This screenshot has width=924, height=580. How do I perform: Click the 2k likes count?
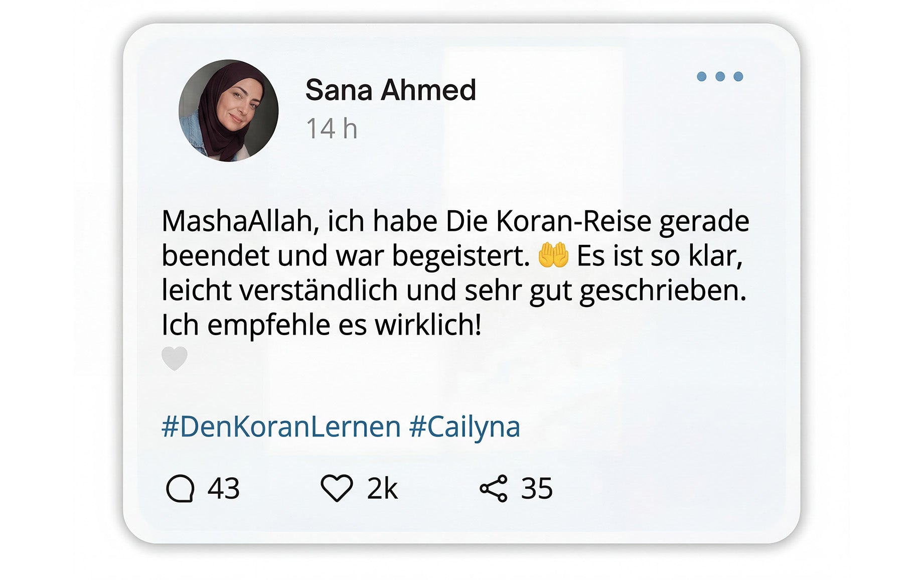pos(382,488)
